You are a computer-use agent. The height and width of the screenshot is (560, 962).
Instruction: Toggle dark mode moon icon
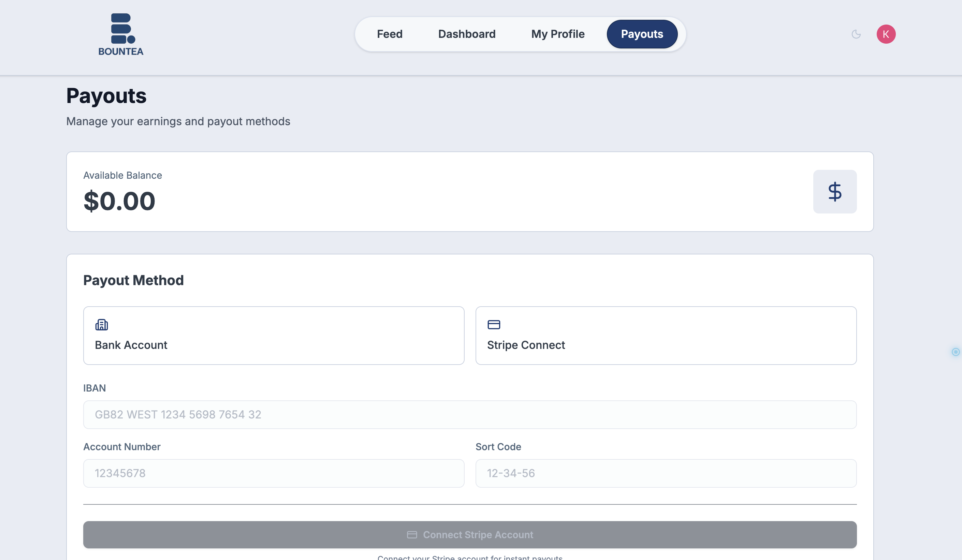856,34
